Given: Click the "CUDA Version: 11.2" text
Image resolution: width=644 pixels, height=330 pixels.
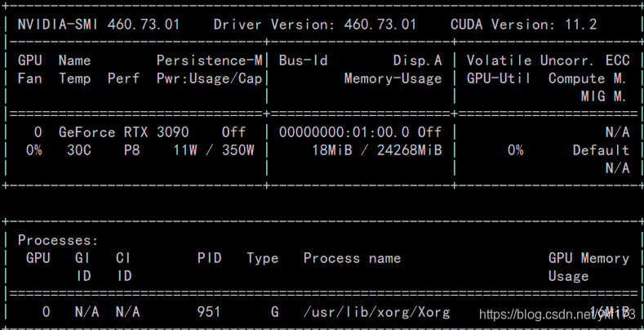Looking at the screenshot, I should pos(524,25).
